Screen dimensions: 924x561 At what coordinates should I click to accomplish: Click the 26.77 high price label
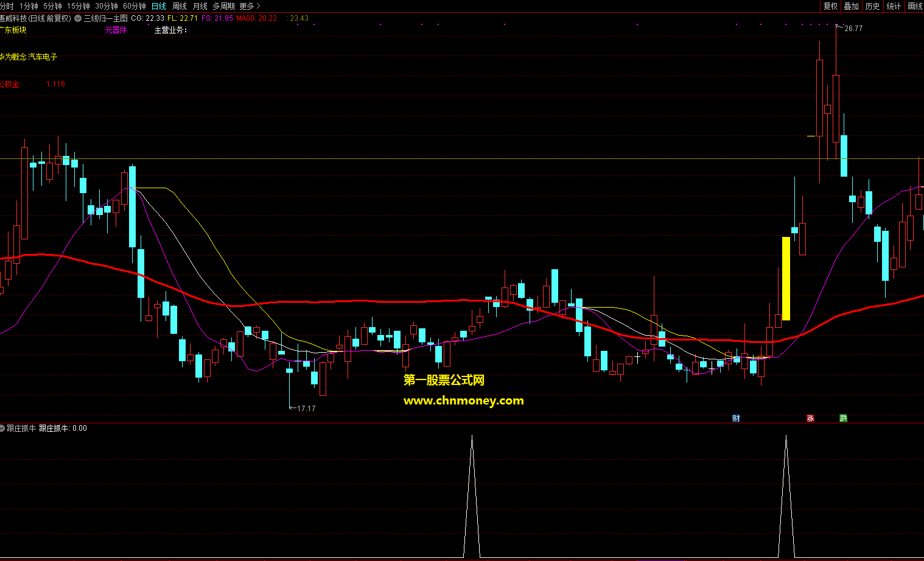[x=853, y=29]
